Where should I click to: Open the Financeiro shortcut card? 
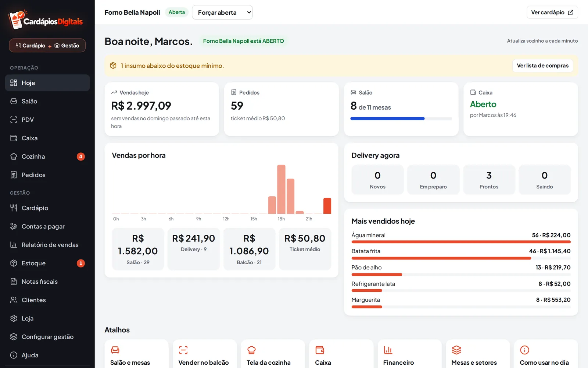tap(409, 354)
